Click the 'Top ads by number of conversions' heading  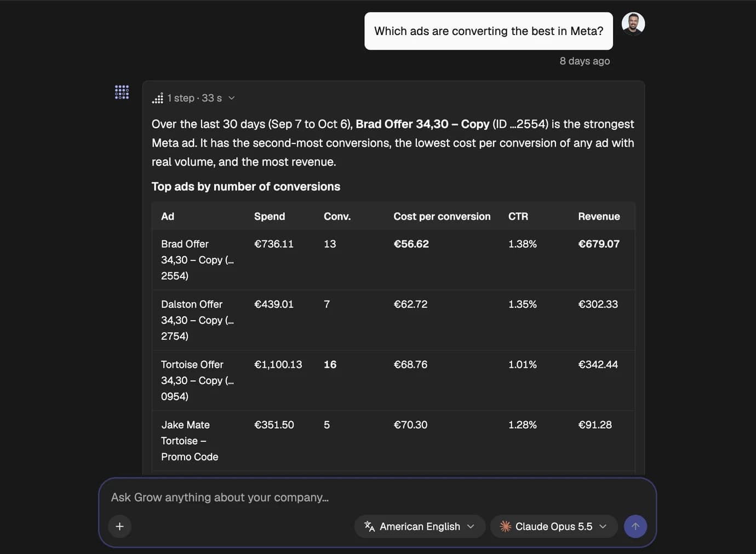pyautogui.click(x=246, y=186)
